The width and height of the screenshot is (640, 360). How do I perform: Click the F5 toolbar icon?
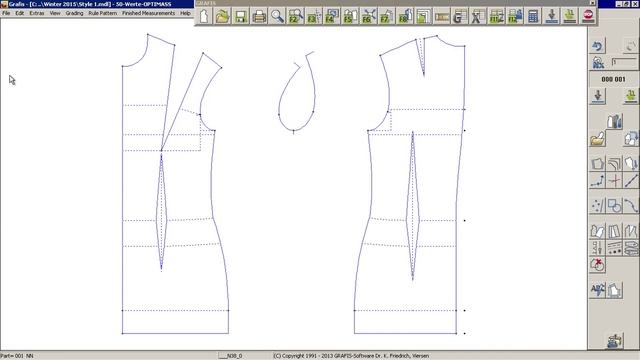pos(350,16)
